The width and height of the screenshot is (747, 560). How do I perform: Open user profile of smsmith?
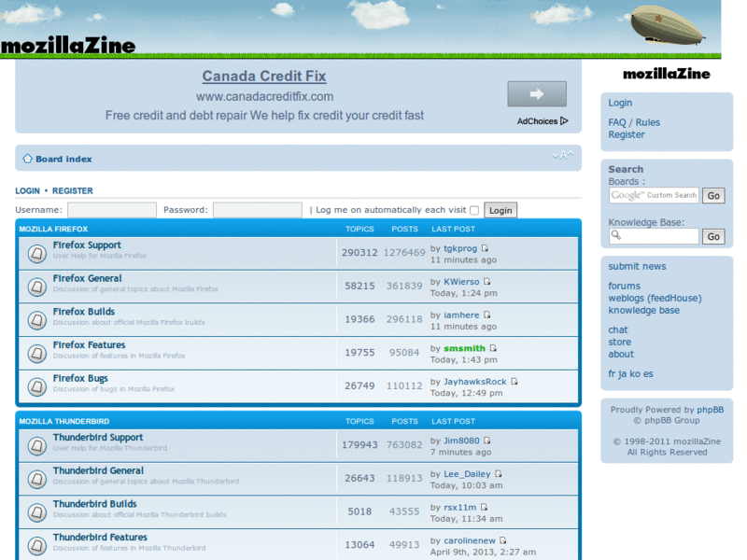tap(464, 348)
